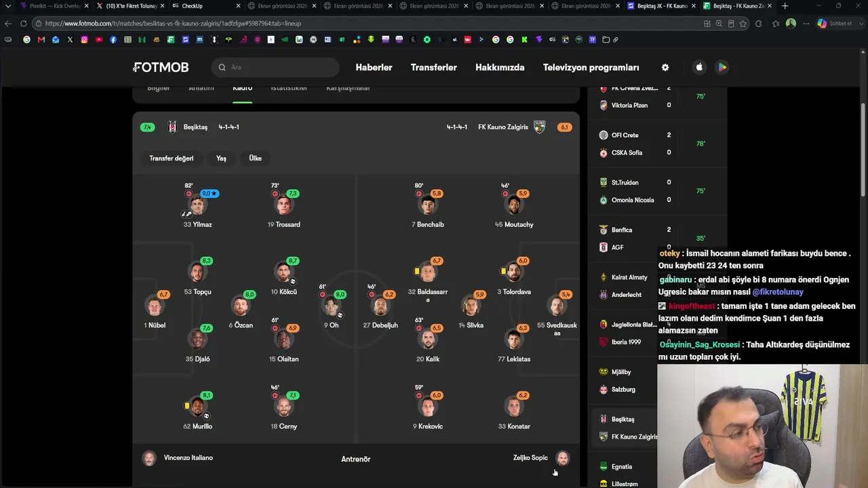Expand the browser tab search chevron
Viewport: 868px width, 488px height.
[x=8, y=6]
